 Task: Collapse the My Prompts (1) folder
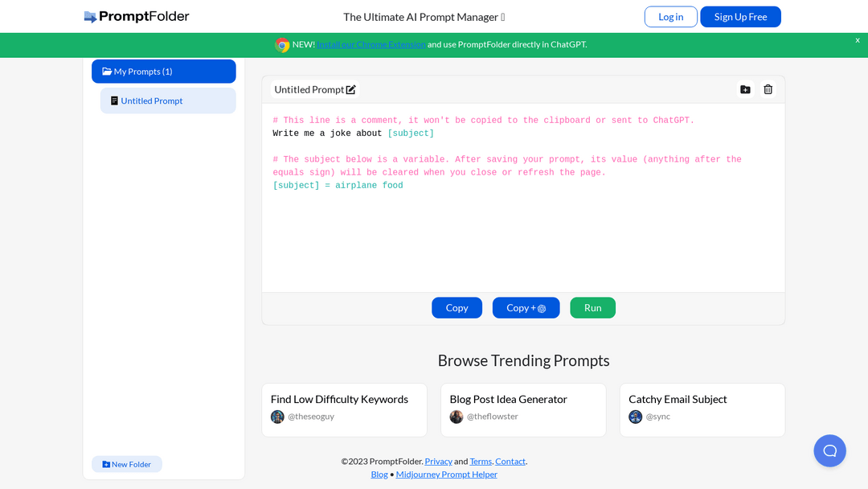click(164, 72)
